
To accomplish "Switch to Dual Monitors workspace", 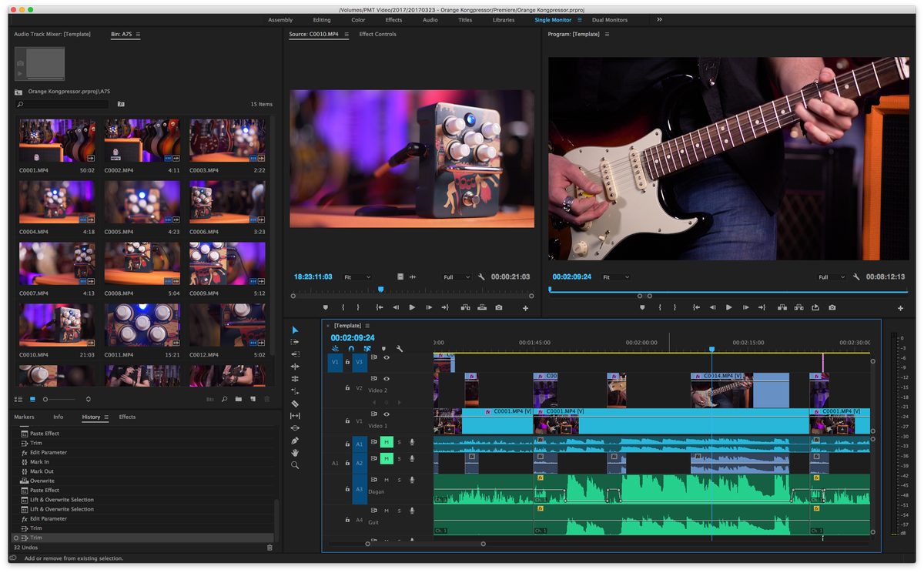I will pos(610,20).
